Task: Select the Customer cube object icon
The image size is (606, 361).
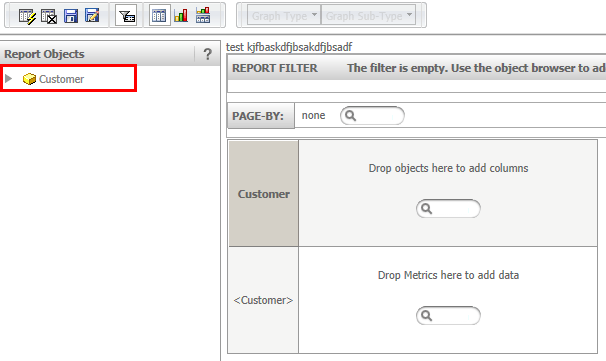Action: pyautogui.click(x=29, y=79)
